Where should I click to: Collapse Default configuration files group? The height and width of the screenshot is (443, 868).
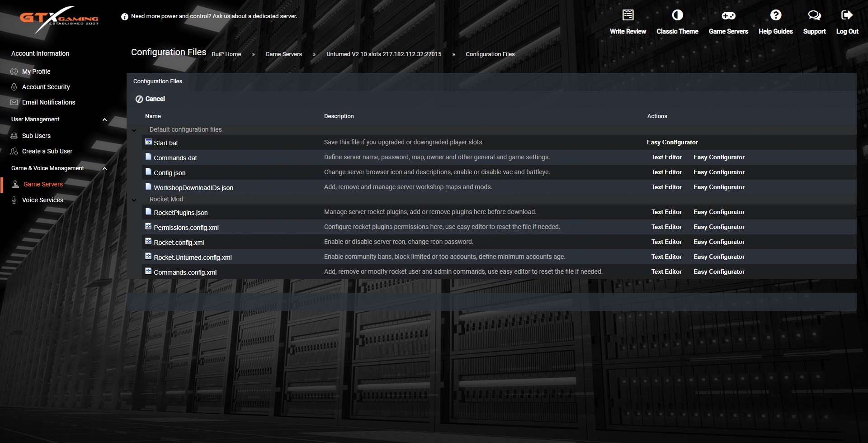tap(134, 130)
